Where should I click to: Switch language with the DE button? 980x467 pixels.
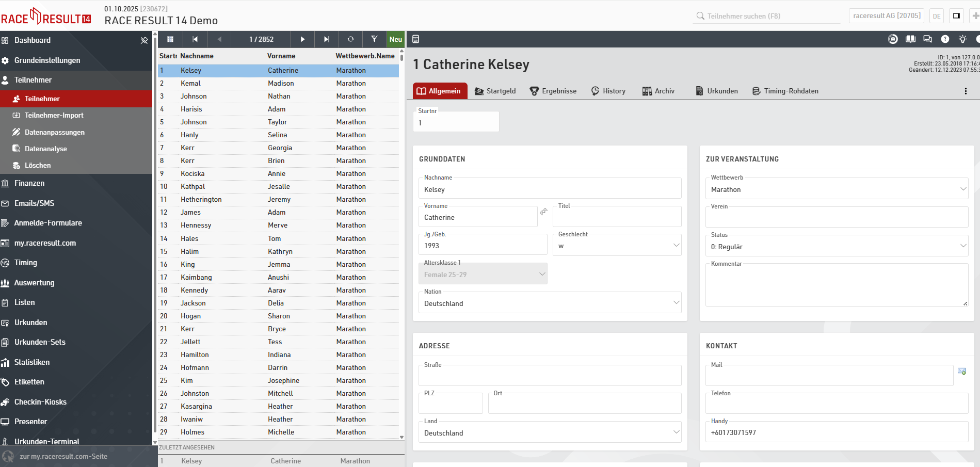pos(937,16)
